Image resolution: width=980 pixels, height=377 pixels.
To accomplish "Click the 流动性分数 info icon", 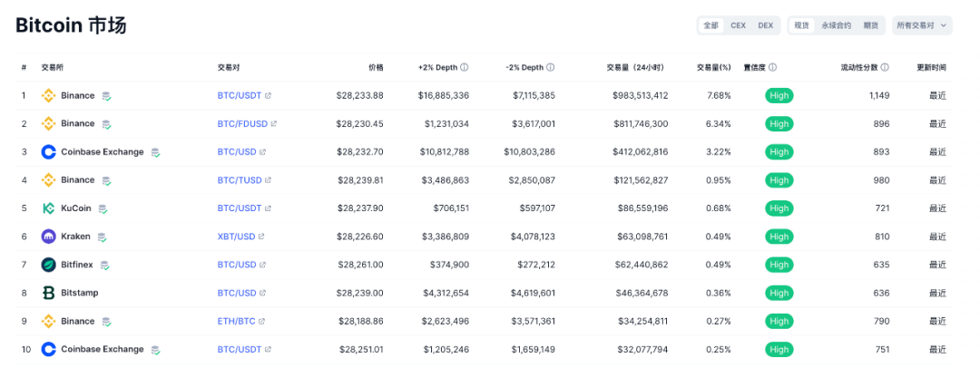I will 885,67.
